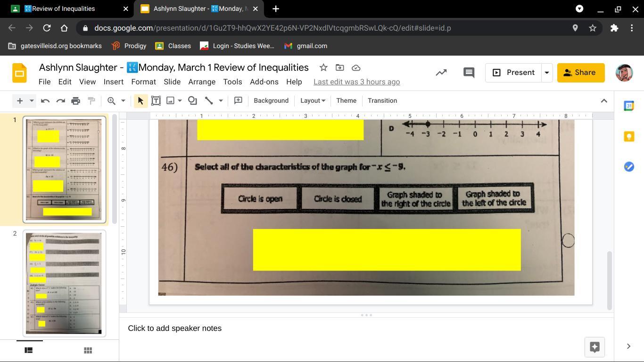Screen dimensions: 644x362
Task: Open the File menu
Action: point(44,82)
